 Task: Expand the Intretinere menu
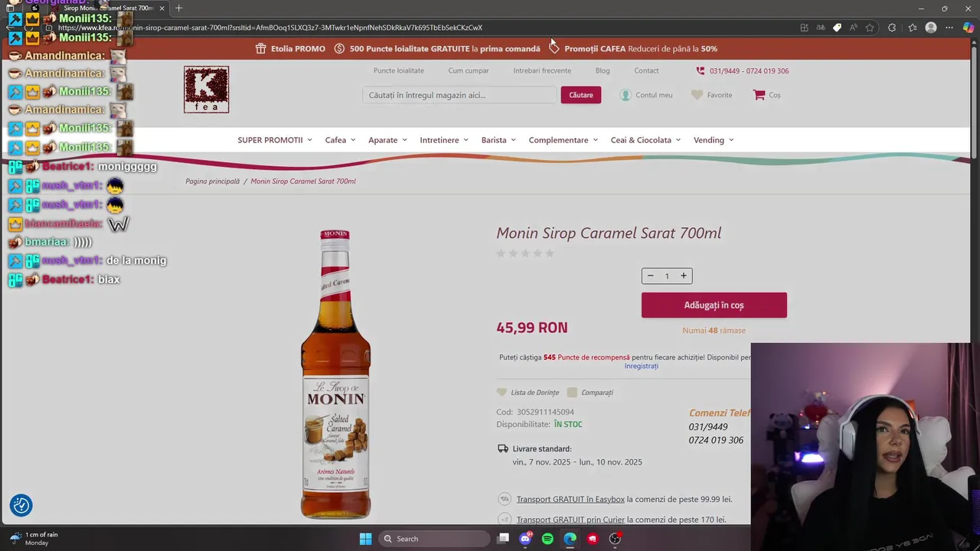[x=444, y=140]
